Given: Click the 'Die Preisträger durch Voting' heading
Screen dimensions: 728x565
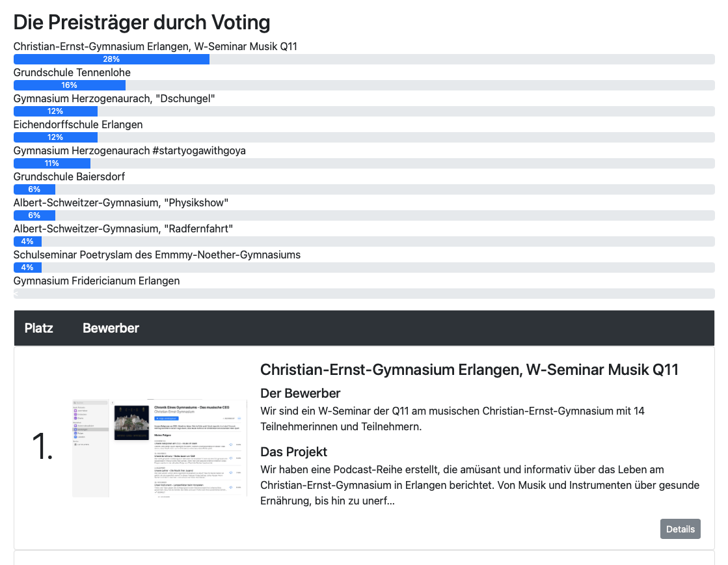Looking at the screenshot, I should [x=142, y=22].
